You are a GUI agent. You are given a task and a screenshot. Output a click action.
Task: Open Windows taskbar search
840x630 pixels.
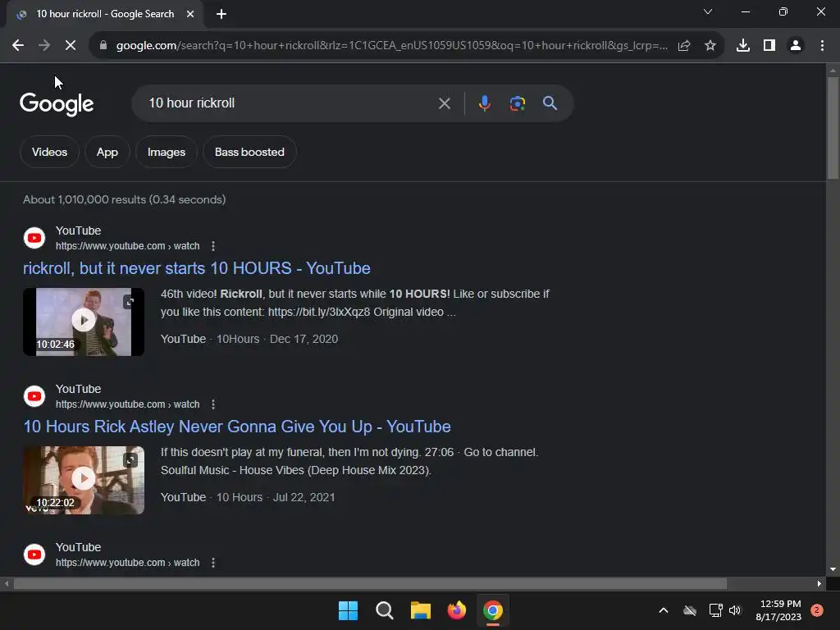tap(384, 610)
